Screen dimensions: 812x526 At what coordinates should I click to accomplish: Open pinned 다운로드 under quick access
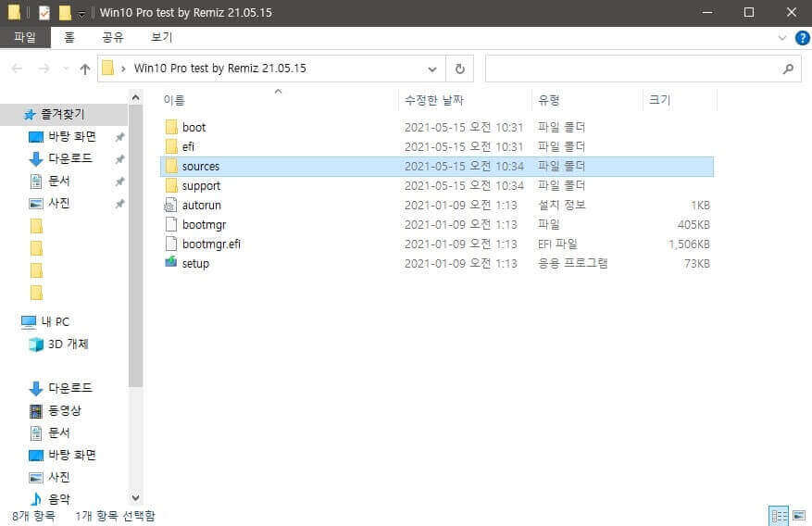[70, 158]
